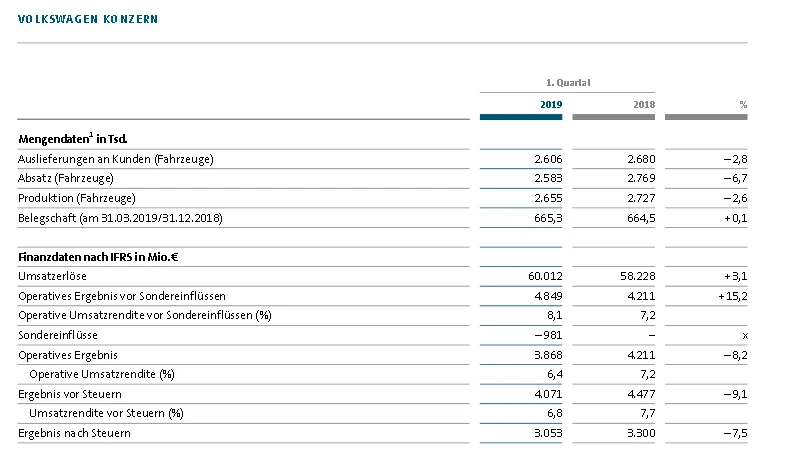Click the value "4.477" in Ergebnis vor Steuern row
Viewport: 799px width, 457px height.
click(x=641, y=394)
